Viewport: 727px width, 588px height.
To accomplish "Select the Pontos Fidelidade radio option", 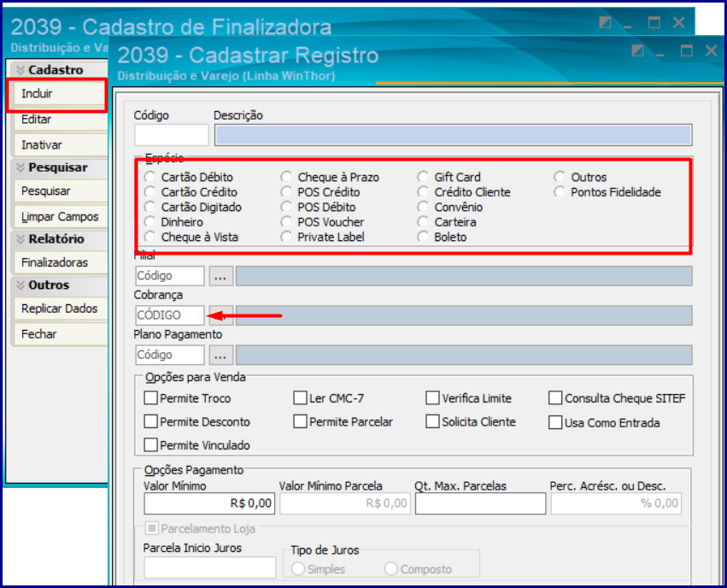I will 560,192.
